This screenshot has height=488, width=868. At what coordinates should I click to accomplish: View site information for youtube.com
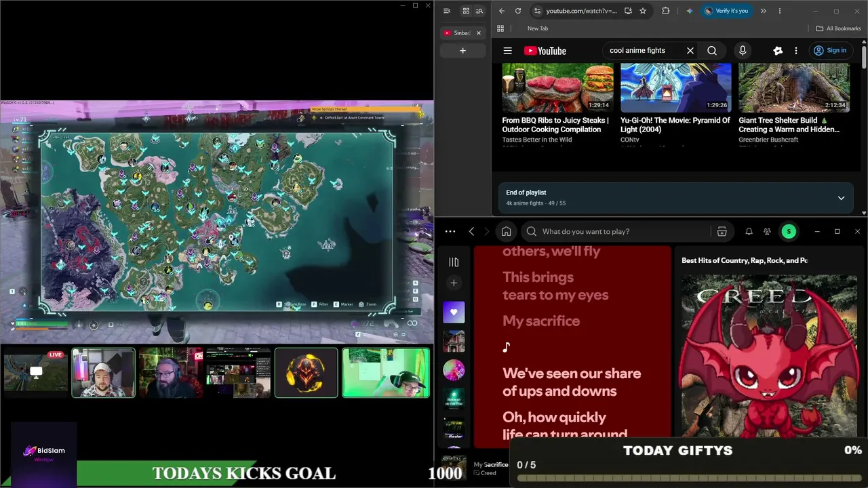point(537,11)
